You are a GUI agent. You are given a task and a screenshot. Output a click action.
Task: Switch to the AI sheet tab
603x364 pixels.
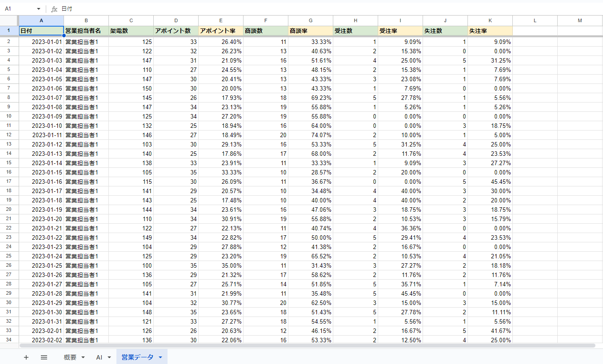click(x=100, y=357)
